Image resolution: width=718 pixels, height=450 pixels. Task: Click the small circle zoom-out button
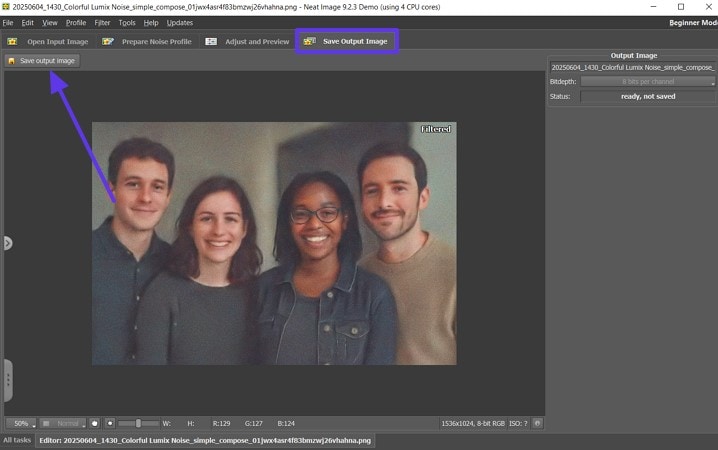(110, 423)
